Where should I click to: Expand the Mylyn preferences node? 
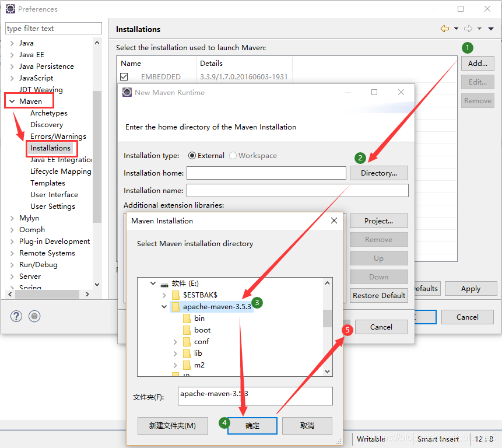pyautogui.click(x=12, y=218)
